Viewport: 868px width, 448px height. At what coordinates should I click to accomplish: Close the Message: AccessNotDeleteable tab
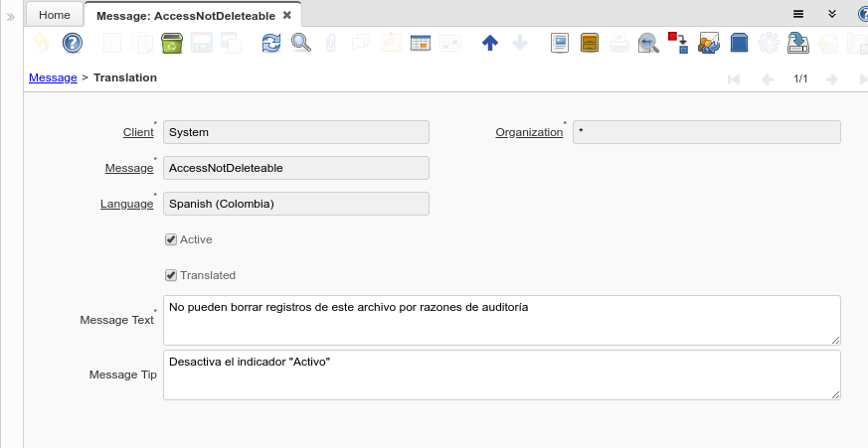click(287, 15)
